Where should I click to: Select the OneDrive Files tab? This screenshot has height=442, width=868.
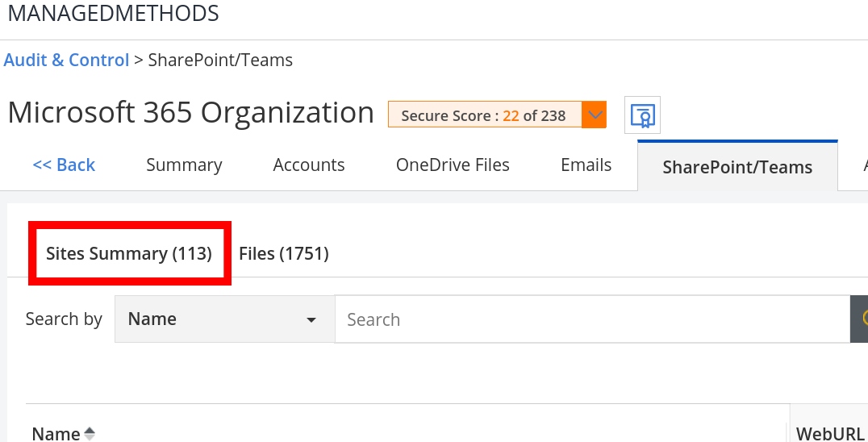click(453, 165)
